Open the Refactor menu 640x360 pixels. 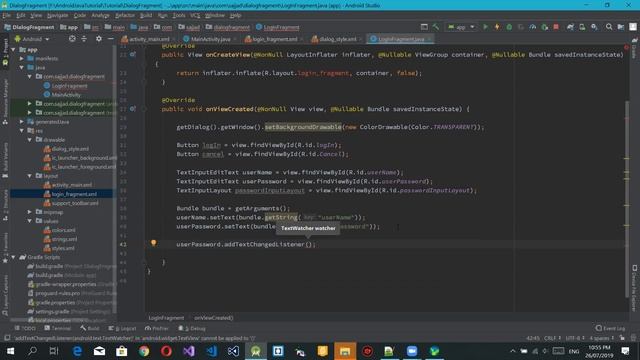point(125,16)
